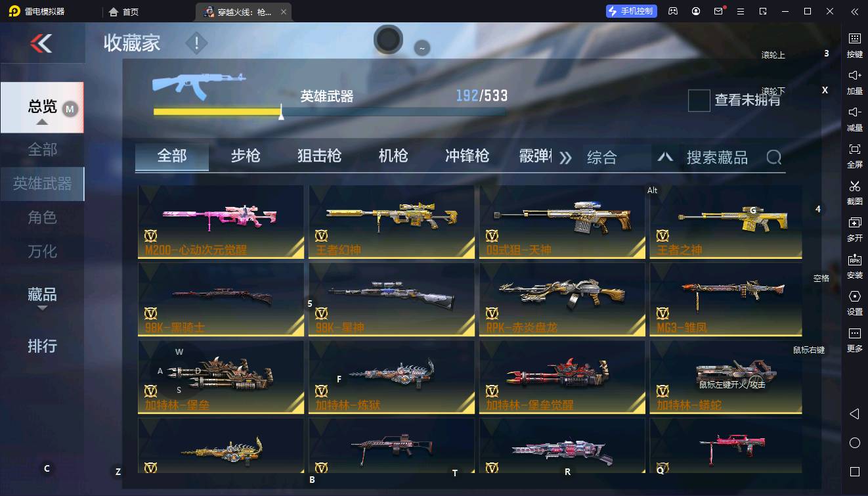Raise volume using the 加量 icon
The image size is (868, 496).
click(x=855, y=81)
